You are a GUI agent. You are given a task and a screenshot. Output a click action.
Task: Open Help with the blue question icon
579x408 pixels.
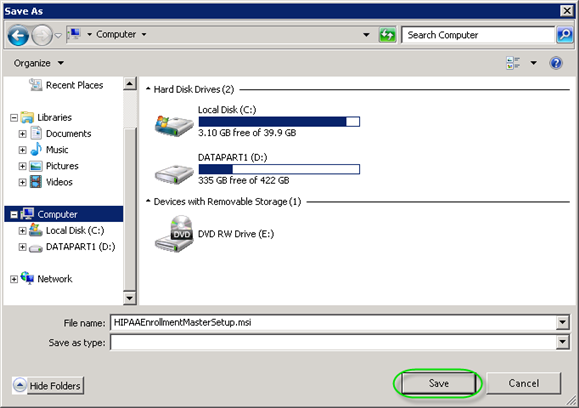(x=556, y=63)
